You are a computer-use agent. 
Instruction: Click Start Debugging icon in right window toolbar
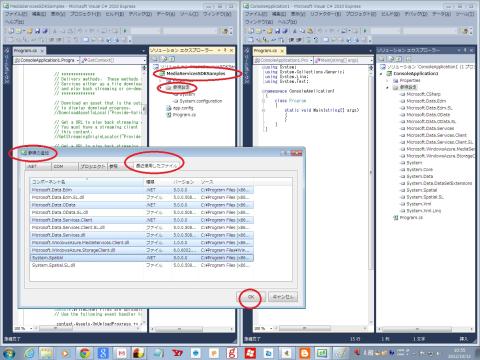[366, 31]
